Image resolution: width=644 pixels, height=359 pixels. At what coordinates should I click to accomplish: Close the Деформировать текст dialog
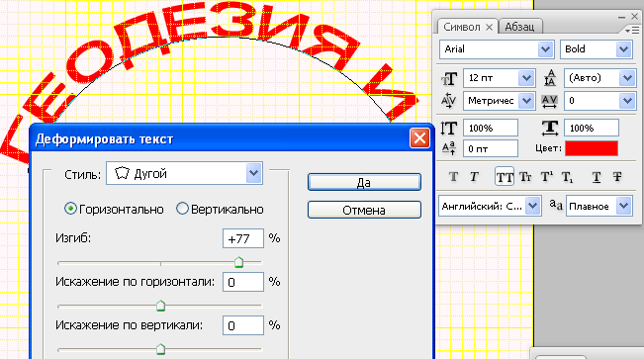(x=419, y=138)
